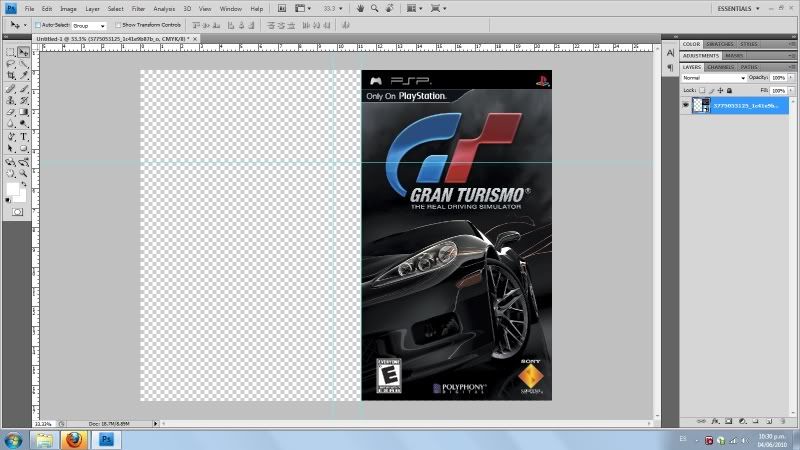Toggle Lock image pixels
Viewport: 800px width, 450px height.
[711, 90]
